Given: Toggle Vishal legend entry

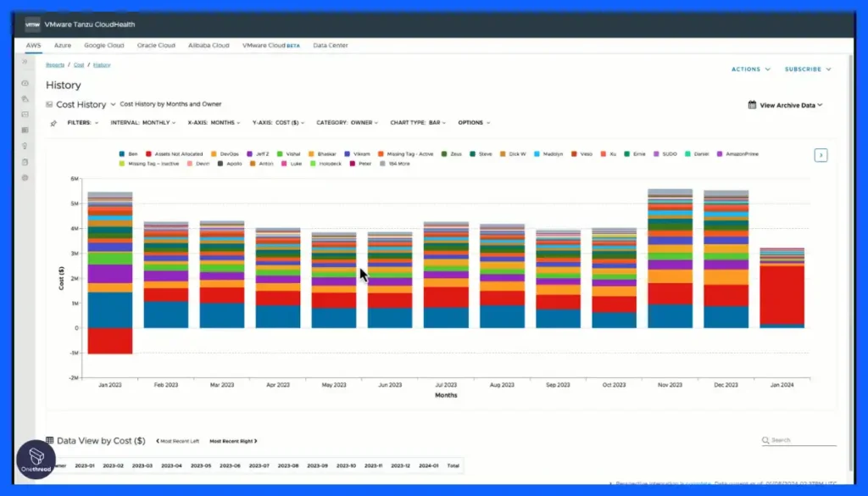Looking at the screenshot, I should pyautogui.click(x=289, y=154).
